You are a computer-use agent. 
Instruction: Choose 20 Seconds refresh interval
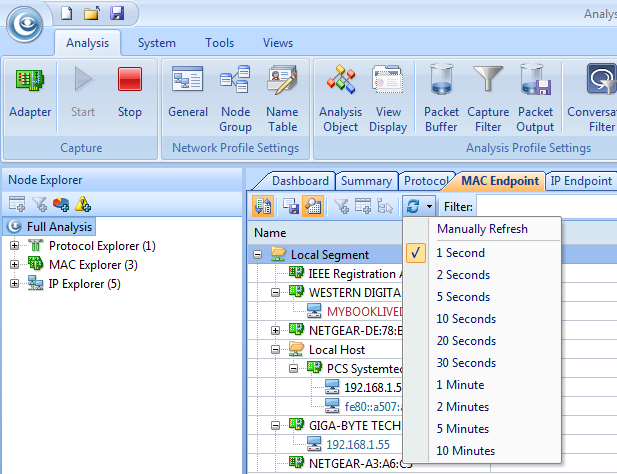482,341
